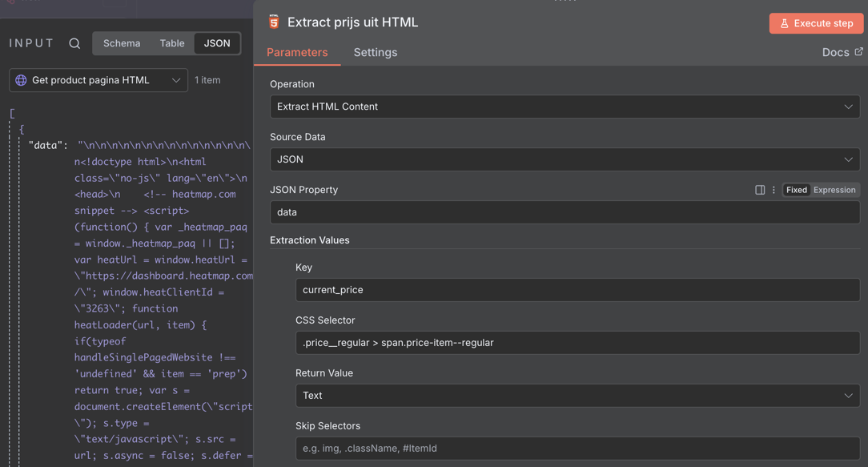The height and width of the screenshot is (467, 868).
Task: Set JSON Property mode to Fixed
Action: 796,190
